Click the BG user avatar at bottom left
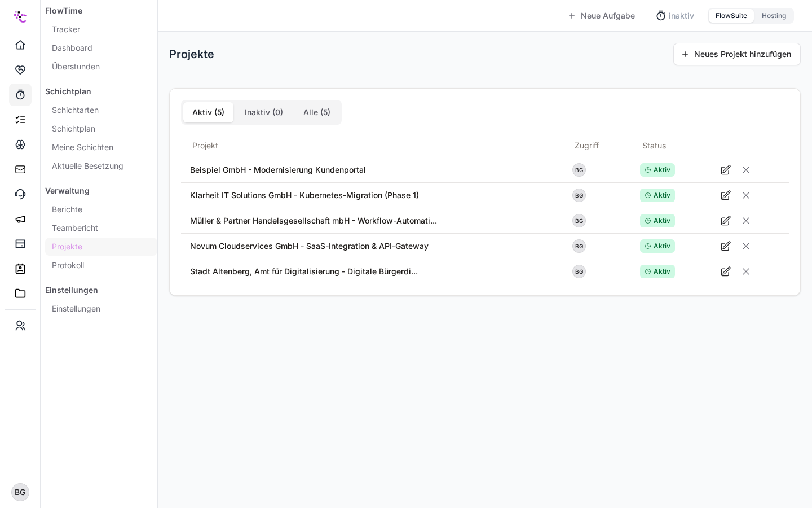Screen dimensions: 812x508 [x=20, y=492]
